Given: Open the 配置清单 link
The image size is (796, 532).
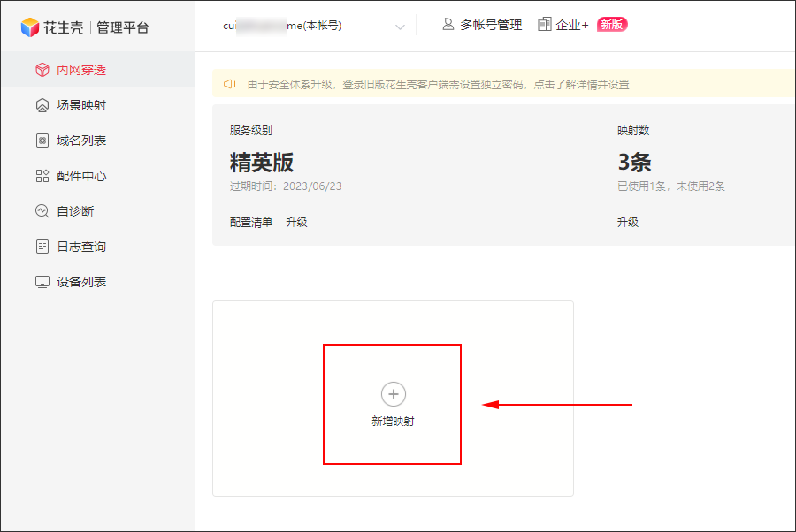Looking at the screenshot, I should point(251,223).
